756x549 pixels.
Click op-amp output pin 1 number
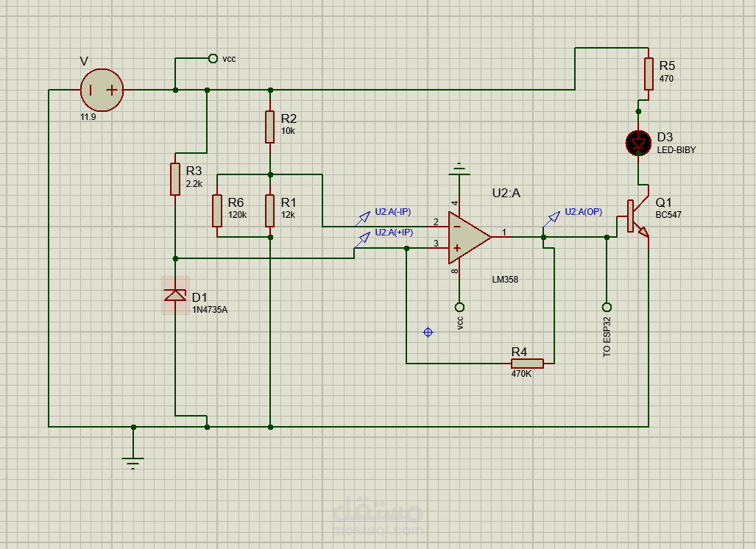click(x=504, y=233)
